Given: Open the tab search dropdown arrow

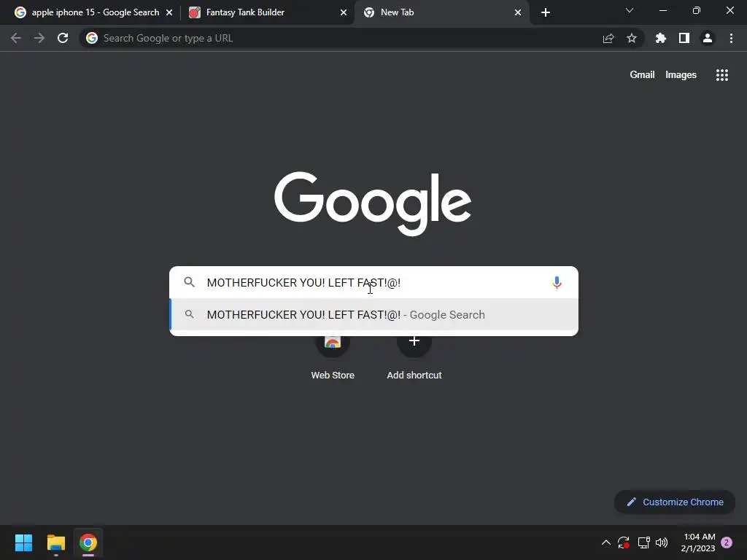Looking at the screenshot, I should 630,10.
